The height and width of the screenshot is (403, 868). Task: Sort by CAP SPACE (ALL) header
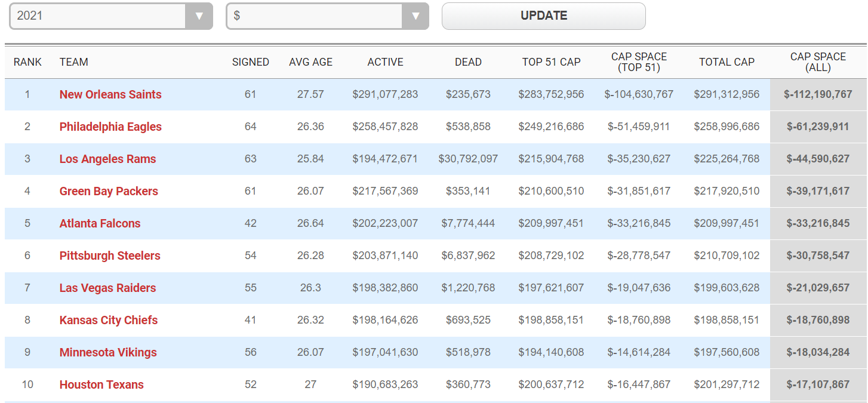coord(818,62)
